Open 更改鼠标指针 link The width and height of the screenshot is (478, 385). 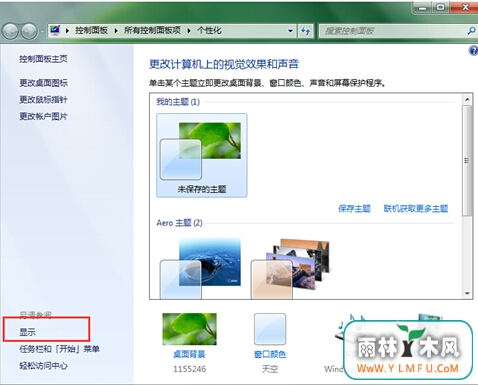point(43,99)
